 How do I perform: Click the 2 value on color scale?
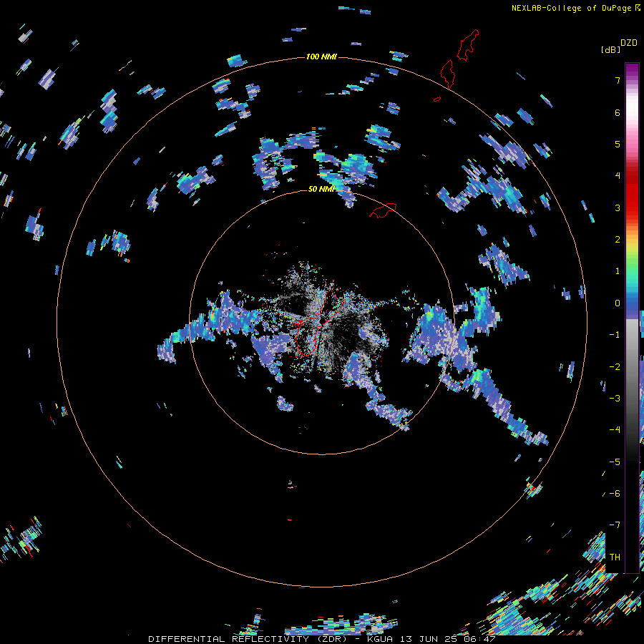[x=618, y=240]
